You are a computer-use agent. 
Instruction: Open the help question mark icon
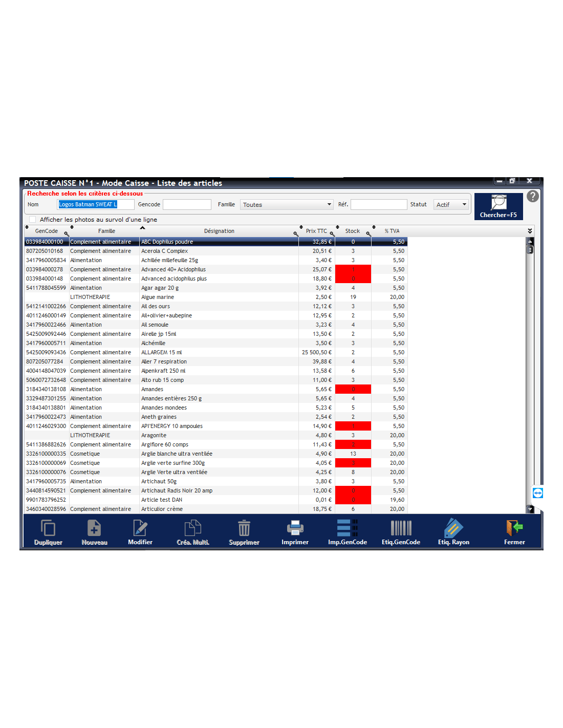(x=533, y=196)
